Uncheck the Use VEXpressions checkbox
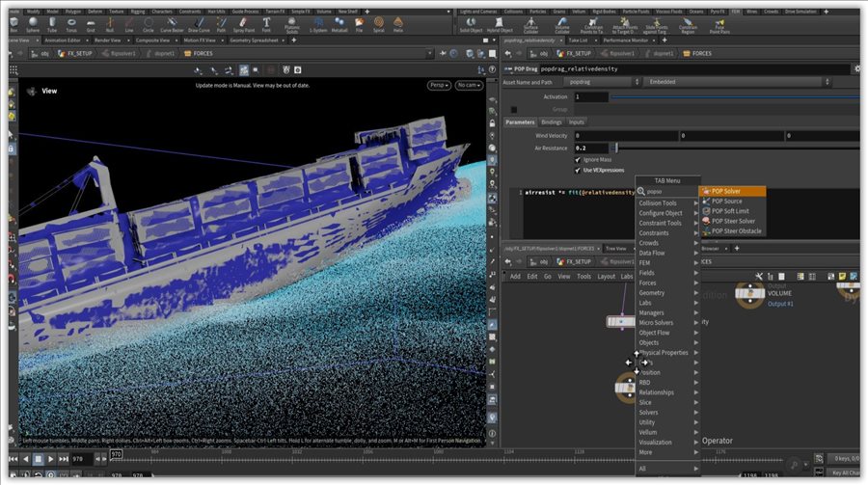 578,170
